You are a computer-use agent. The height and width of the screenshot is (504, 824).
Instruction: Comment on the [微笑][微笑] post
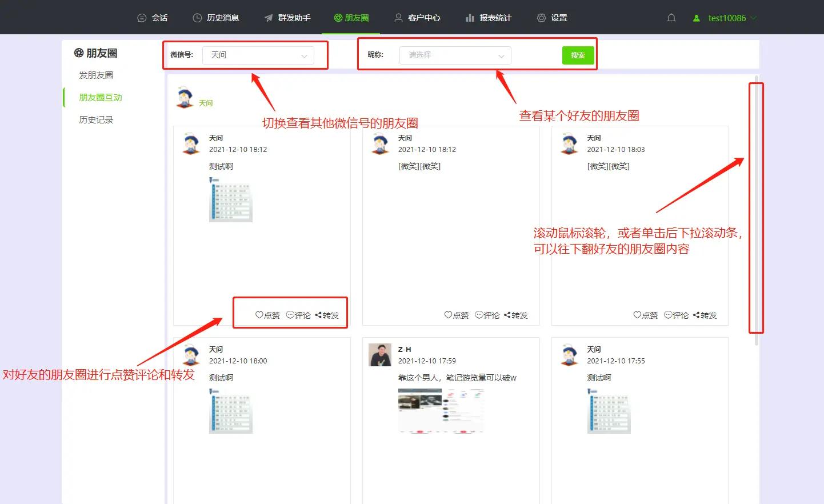[x=487, y=315]
